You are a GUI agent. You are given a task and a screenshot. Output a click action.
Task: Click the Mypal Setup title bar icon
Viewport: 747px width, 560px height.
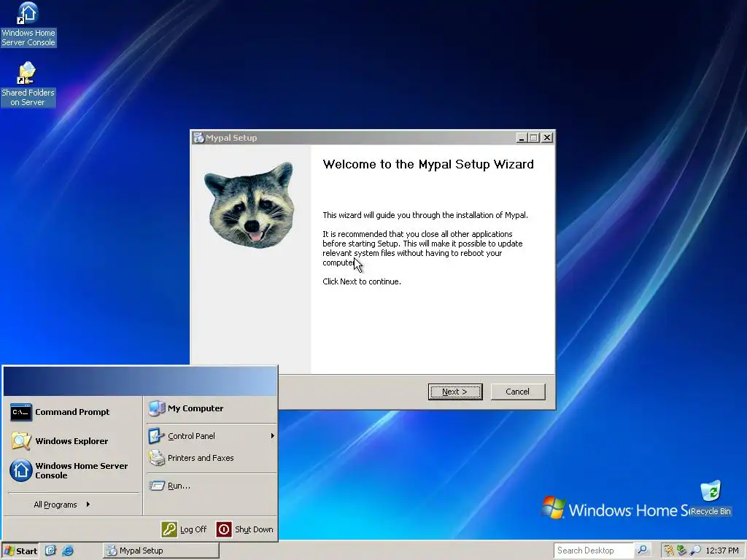pos(198,138)
